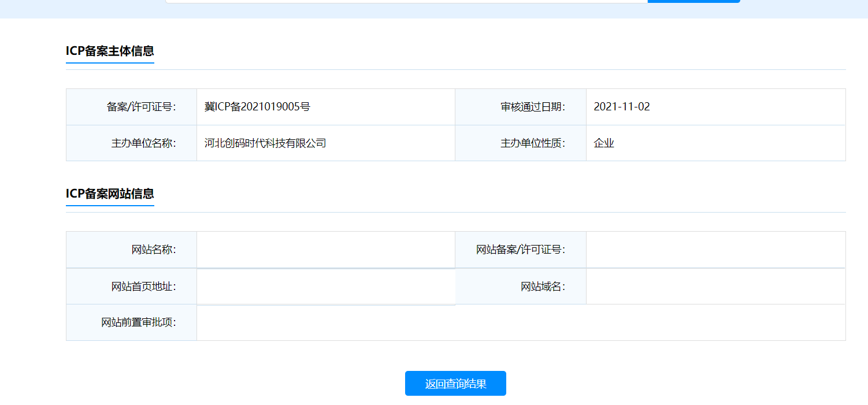
Task: Click the 主办单位性质 label cell
Action: pyautogui.click(x=520, y=143)
